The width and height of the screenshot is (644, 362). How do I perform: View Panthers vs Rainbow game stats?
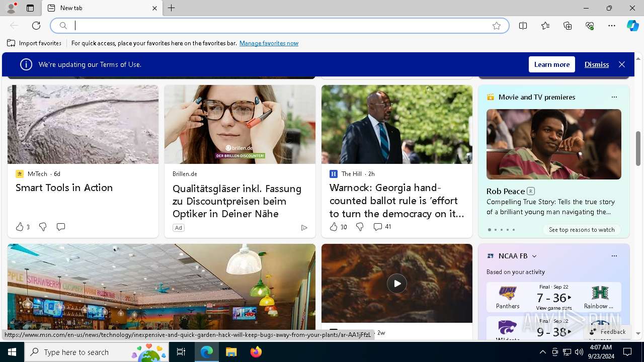click(554, 308)
